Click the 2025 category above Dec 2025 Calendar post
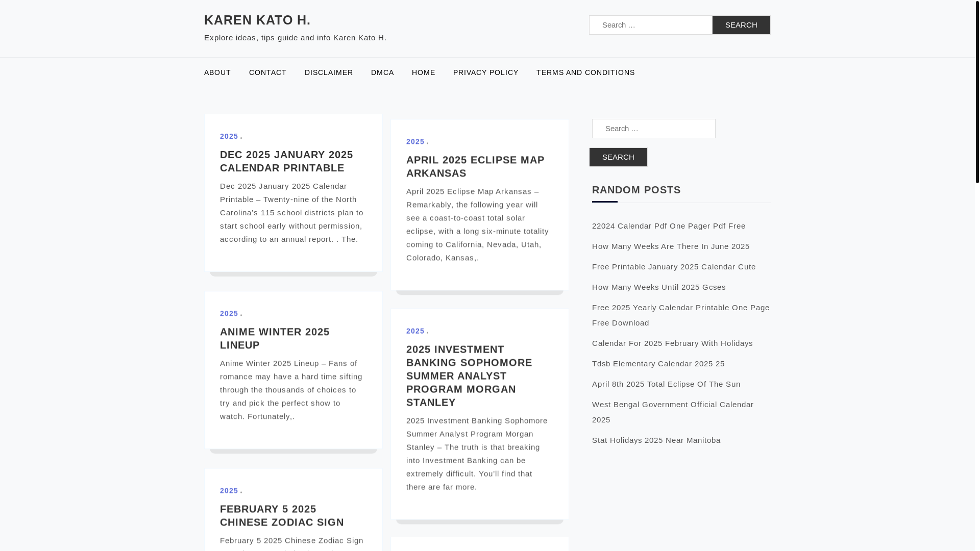Screen dimensions: 980x551 (229, 136)
